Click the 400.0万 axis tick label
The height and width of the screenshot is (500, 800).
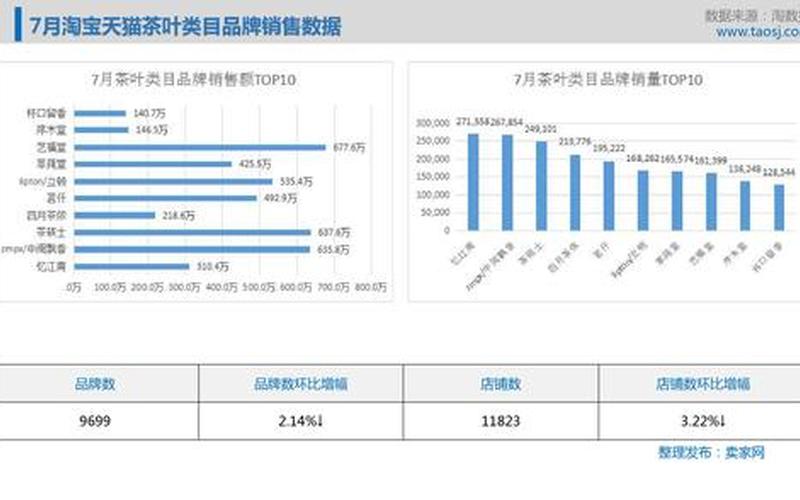pyautogui.click(x=221, y=288)
